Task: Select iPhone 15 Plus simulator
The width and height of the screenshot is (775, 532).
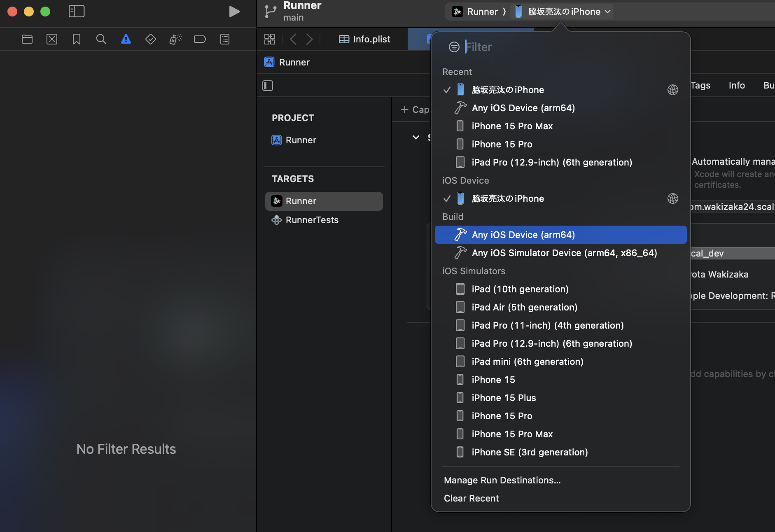Action: tap(560, 398)
